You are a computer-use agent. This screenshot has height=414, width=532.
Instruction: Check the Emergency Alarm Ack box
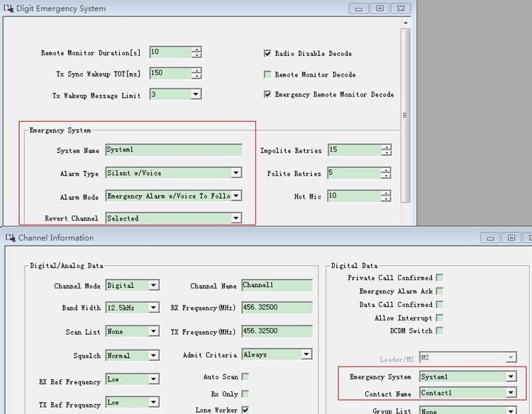(440, 291)
